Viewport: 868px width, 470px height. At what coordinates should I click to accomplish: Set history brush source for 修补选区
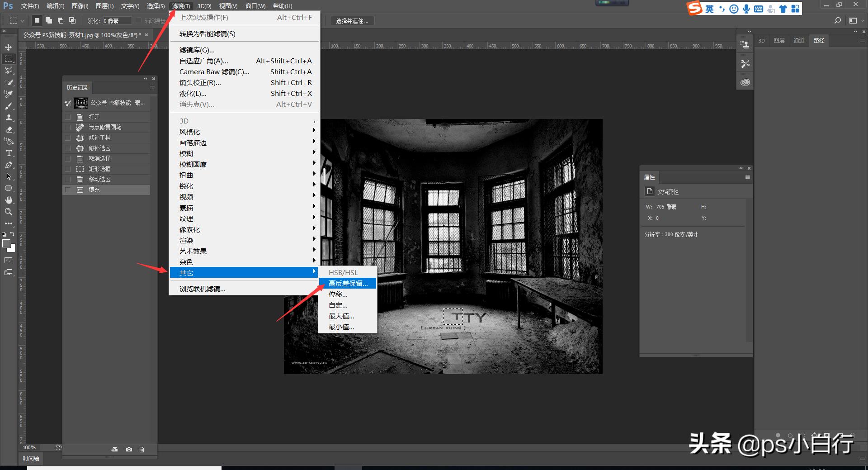(x=68, y=148)
